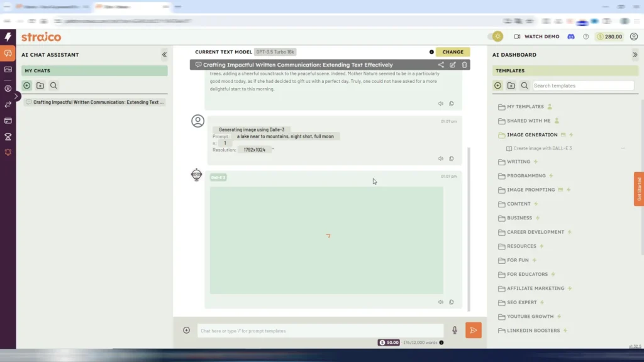Click the chat message input box
Screen dimensions: 644x362
[320, 331]
